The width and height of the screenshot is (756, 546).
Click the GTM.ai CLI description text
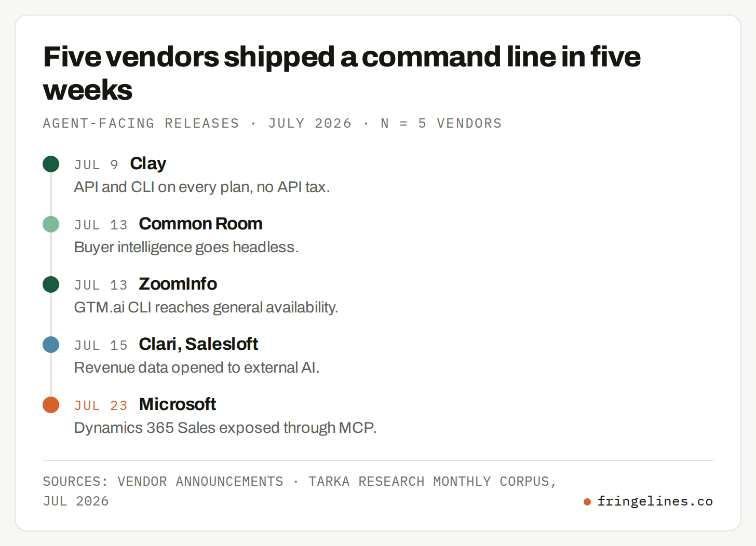(206, 307)
